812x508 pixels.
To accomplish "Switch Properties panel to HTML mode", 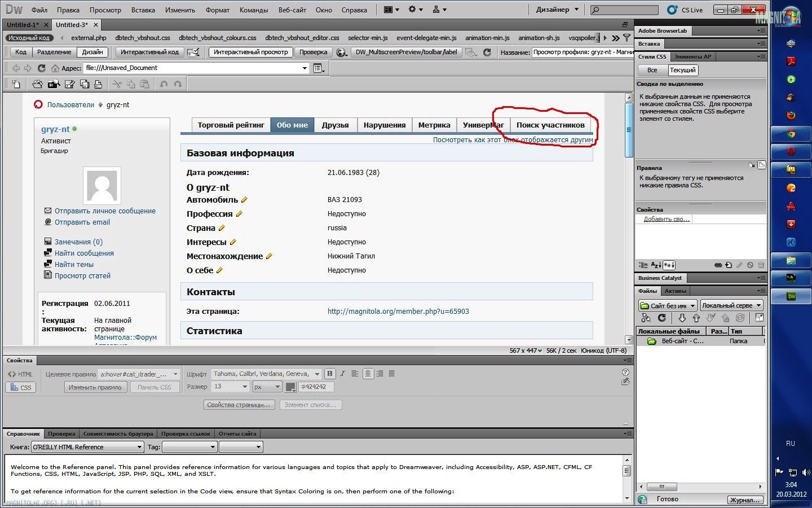I will (20, 374).
